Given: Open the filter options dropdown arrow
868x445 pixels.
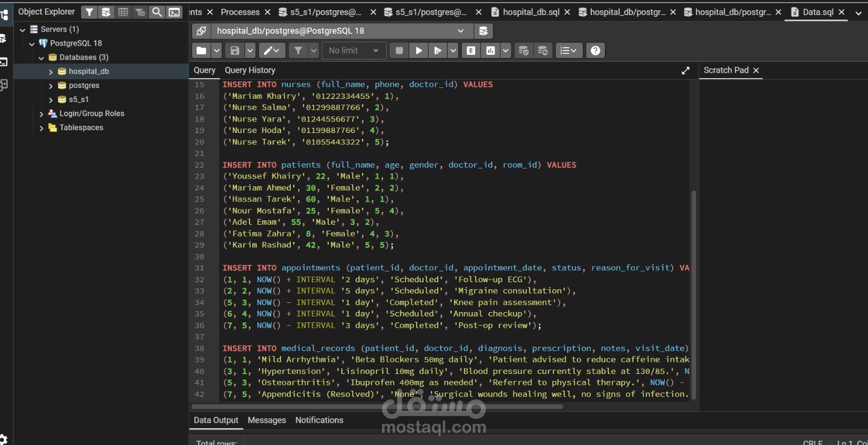Looking at the screenshot, I should (314, 50).
